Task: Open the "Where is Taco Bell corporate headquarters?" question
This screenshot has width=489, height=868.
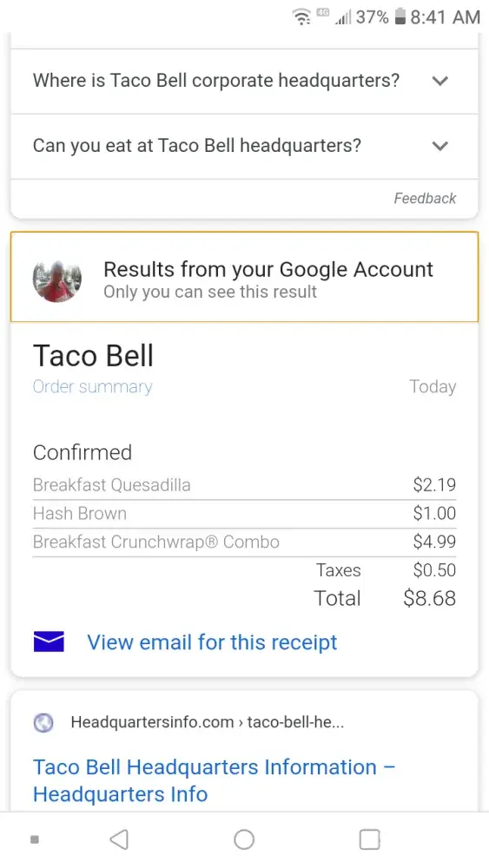Action: (244, 81)
